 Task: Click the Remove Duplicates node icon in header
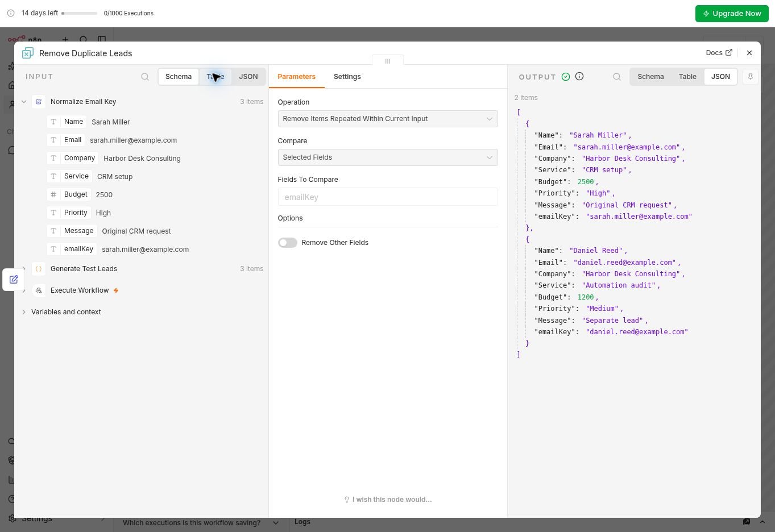coord(27,53)
